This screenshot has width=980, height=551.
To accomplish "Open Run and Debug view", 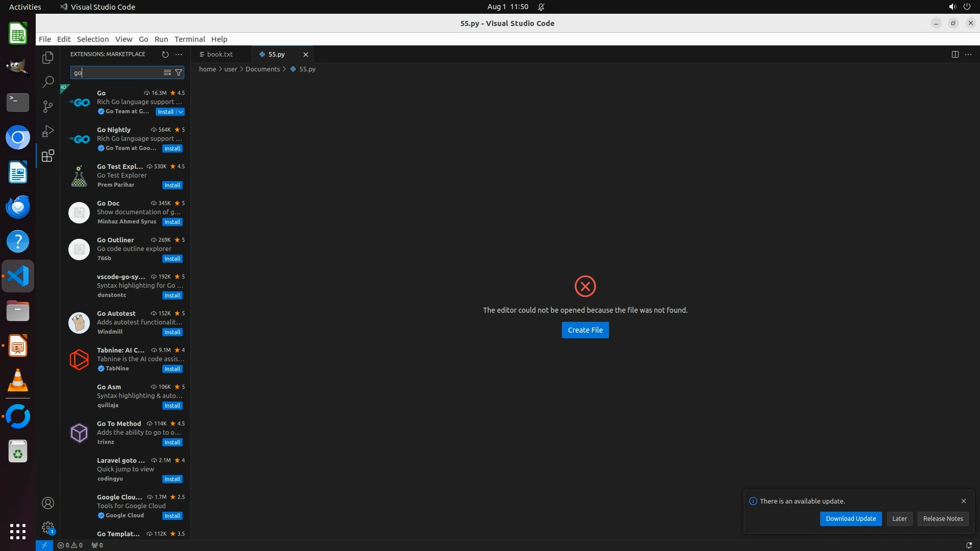I will 48,131.
